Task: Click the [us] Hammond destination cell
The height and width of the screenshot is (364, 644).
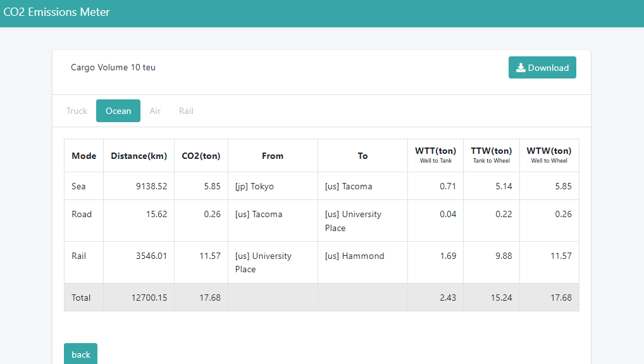Action: 354,256
